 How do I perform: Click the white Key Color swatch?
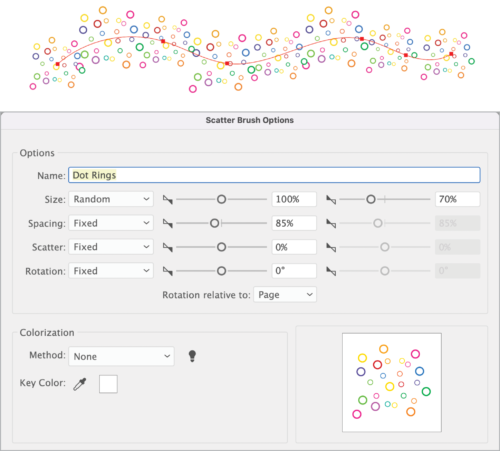pyautogui.click(x=108, y=384)
